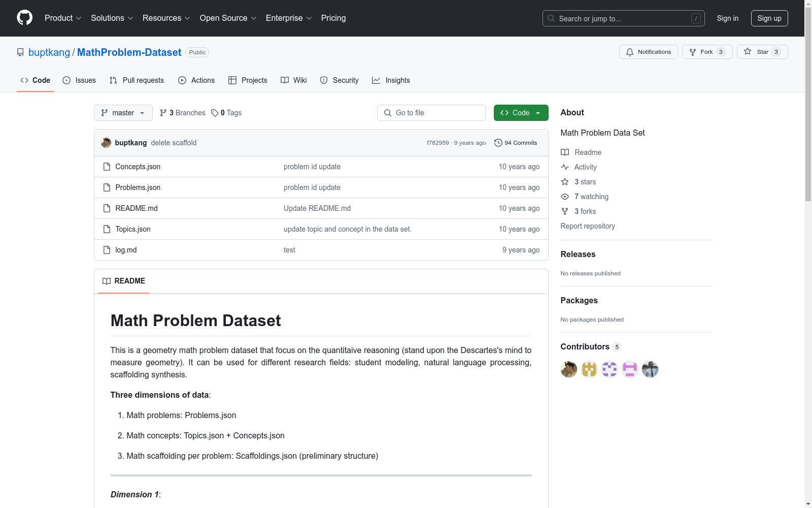View the 94 Commits history

(x=516, y=143)
